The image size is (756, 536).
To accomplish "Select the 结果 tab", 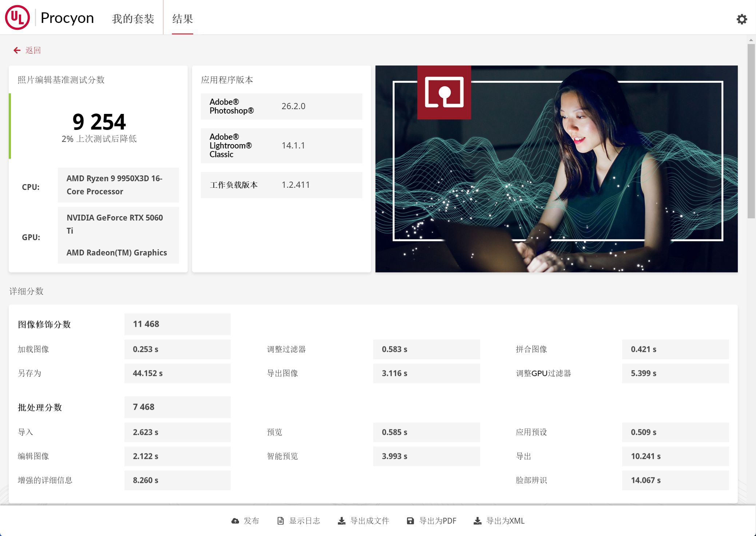I will tap(182, 19).
